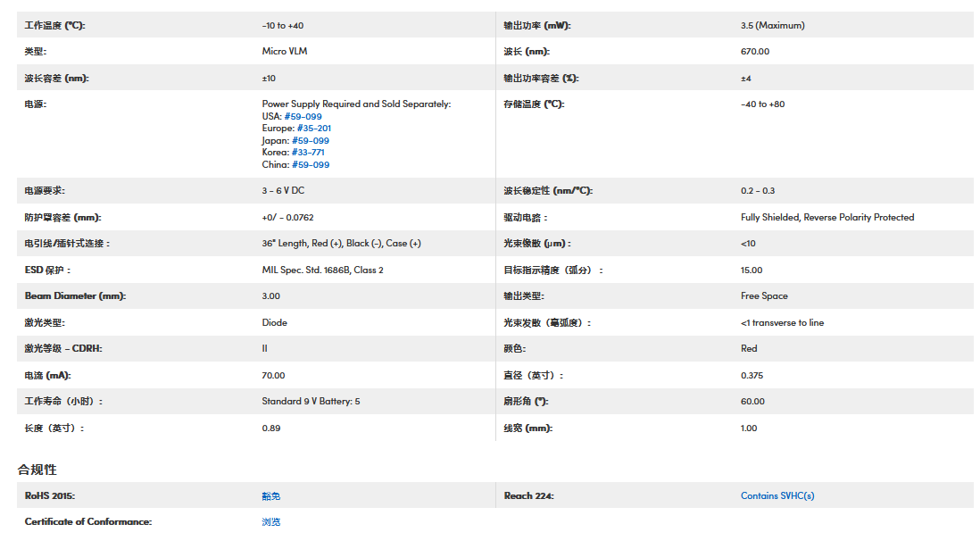Click the Reach 224 label
Image resolution: width=980 pixels, height=549 pixels.
tap(528, 495)
